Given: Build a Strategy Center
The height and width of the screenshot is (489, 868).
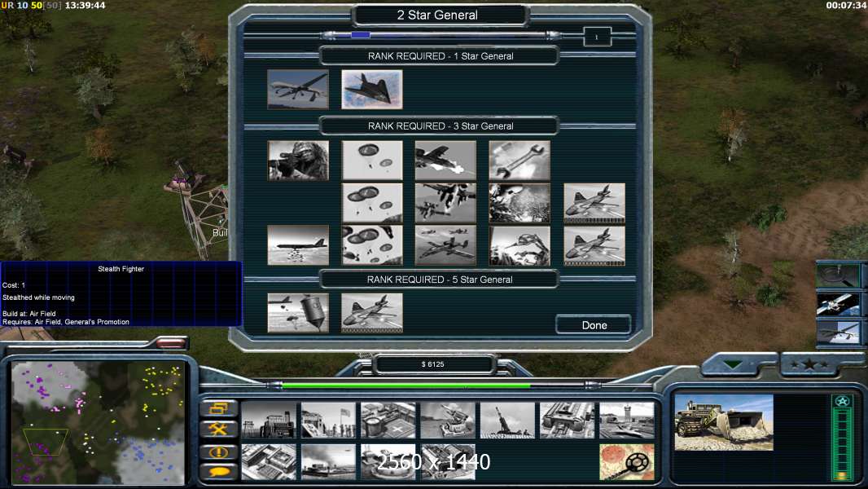Looking at the screenshot, I should click(269, 462).
